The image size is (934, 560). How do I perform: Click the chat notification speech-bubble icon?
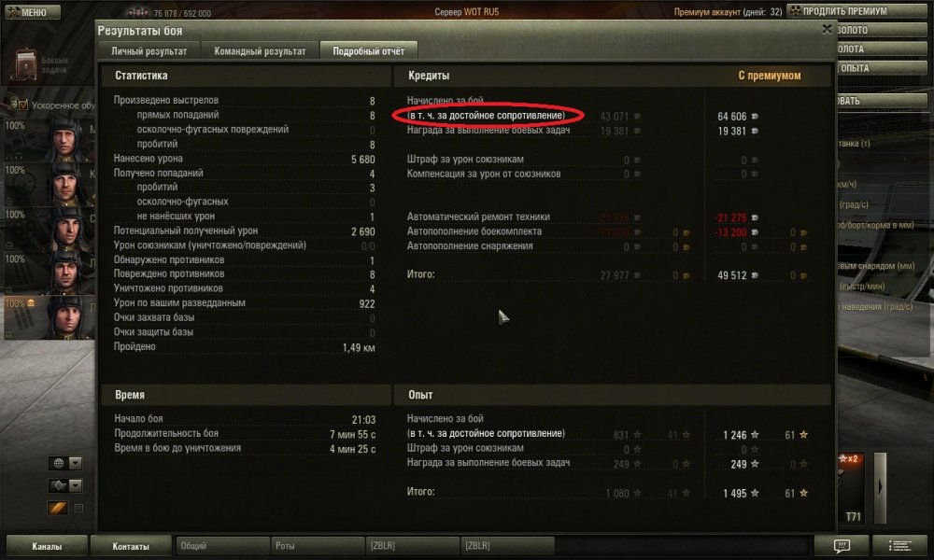[842, 545]
